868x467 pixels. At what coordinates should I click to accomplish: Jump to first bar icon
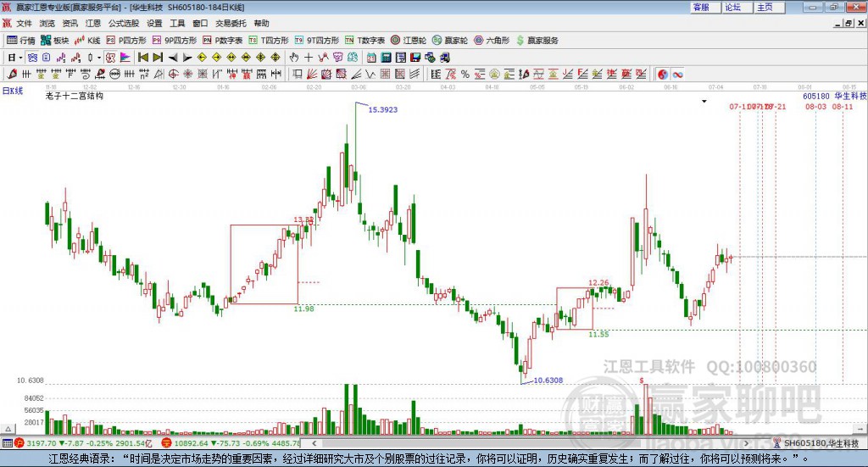pyautogui.click(x=142, y=58)
